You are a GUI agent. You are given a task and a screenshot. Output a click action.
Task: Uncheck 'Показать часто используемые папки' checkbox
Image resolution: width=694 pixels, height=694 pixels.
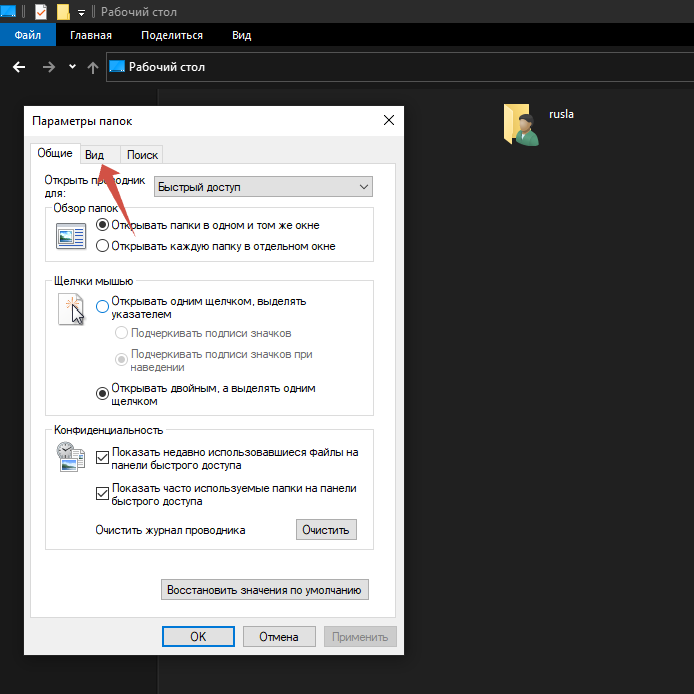tap(102, 494)
